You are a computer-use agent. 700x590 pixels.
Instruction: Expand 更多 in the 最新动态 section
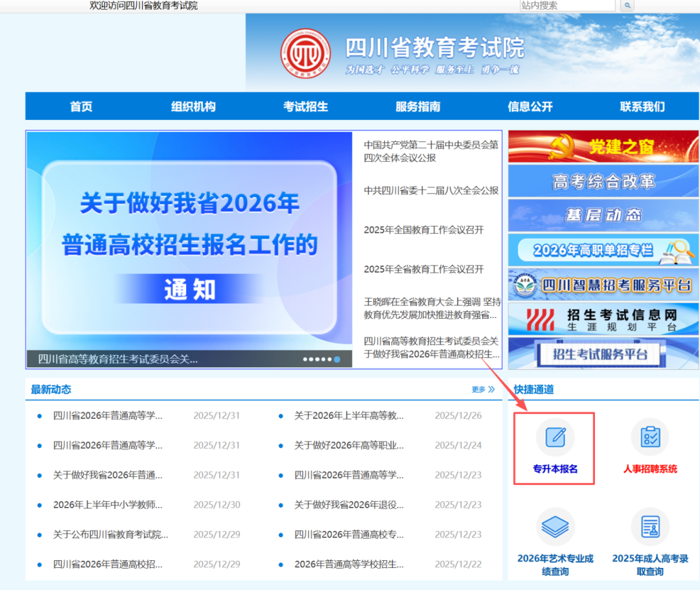483,390
